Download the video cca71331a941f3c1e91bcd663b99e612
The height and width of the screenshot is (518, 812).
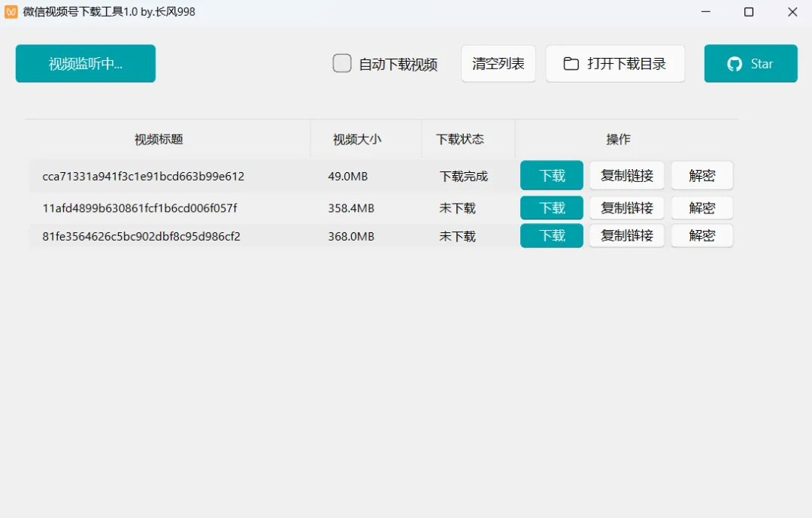pos(551,175)
